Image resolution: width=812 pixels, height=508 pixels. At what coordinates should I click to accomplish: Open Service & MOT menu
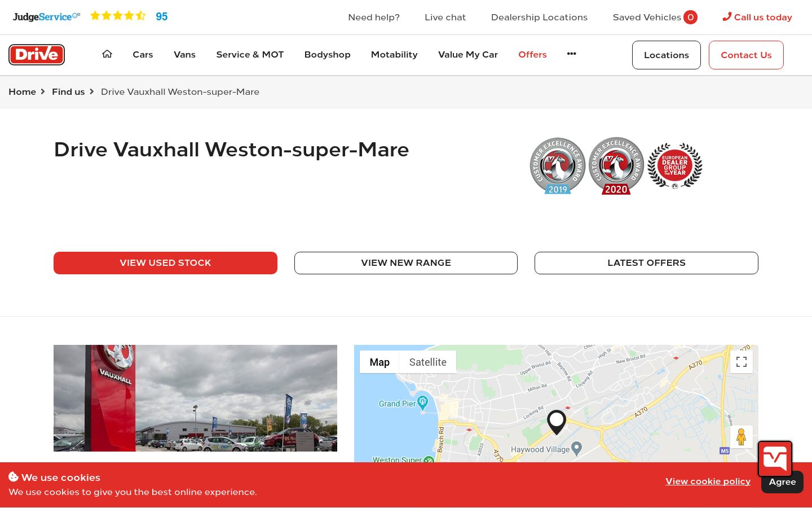(250, 55)
